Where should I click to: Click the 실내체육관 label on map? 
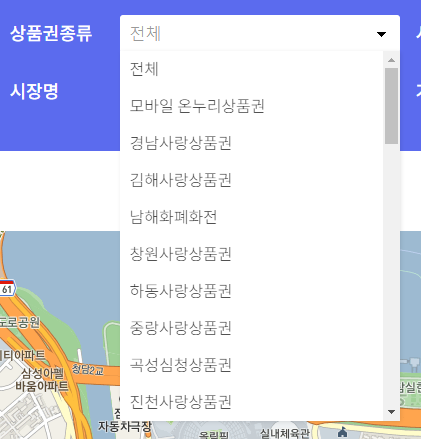tap(285, 434)
